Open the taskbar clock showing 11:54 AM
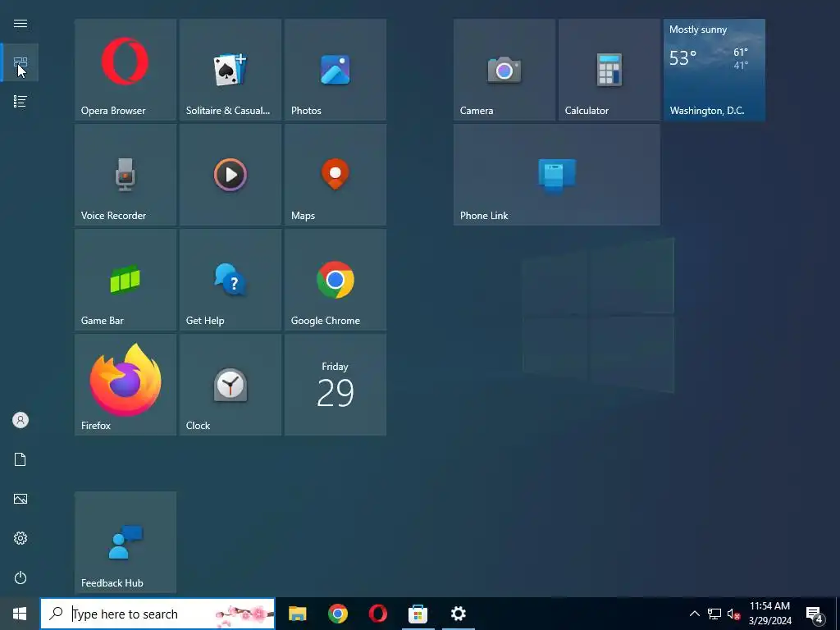840x630 pixels. point(769,614)
